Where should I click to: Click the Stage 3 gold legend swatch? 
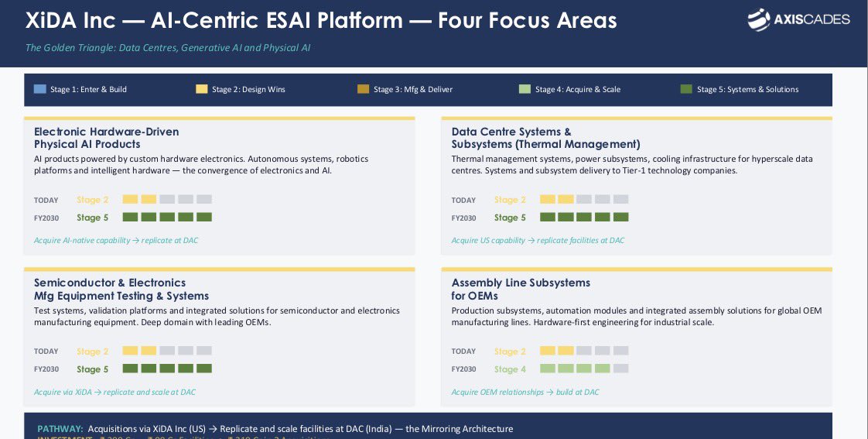[x=363, y=89]
